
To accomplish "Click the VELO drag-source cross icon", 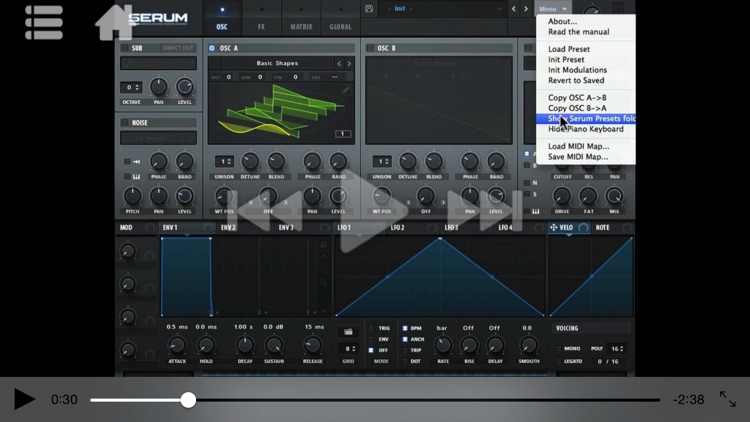I will [553, 227].
